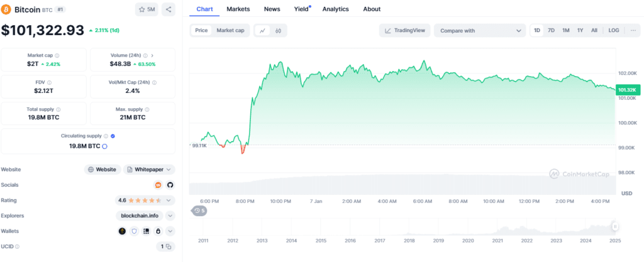Click the FDV info icon
The width and height of the screenshot is (644, 262).
[49, 82]
